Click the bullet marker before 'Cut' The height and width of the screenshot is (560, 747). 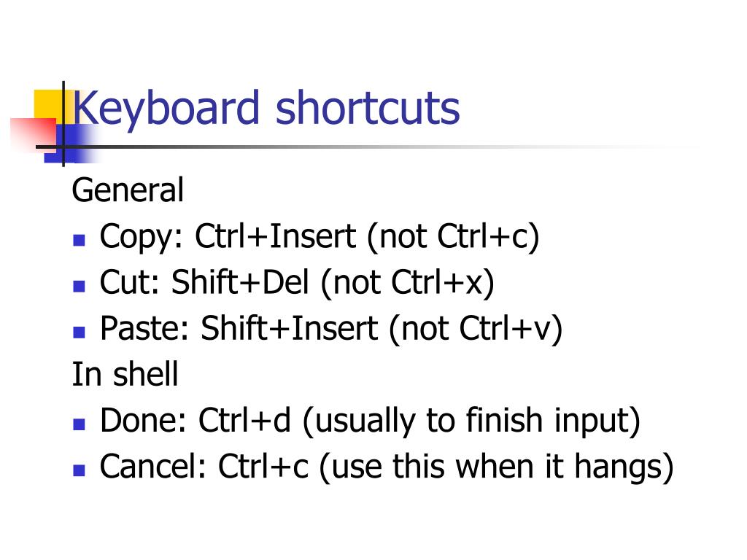click(79, 286)
